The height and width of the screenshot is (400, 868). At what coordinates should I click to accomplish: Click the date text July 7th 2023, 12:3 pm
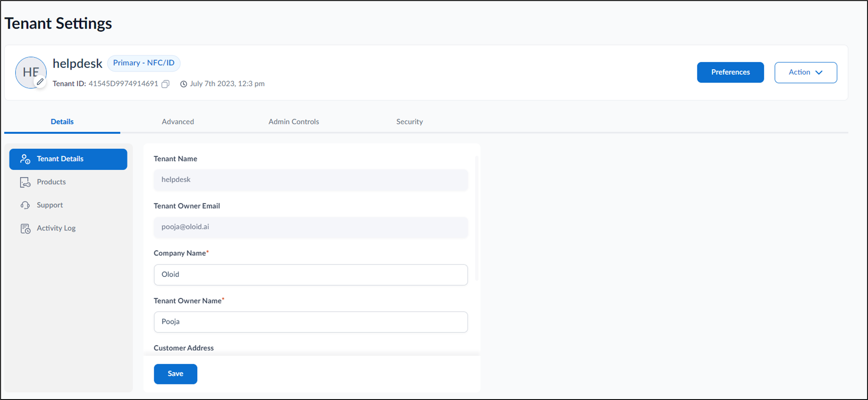227,84
